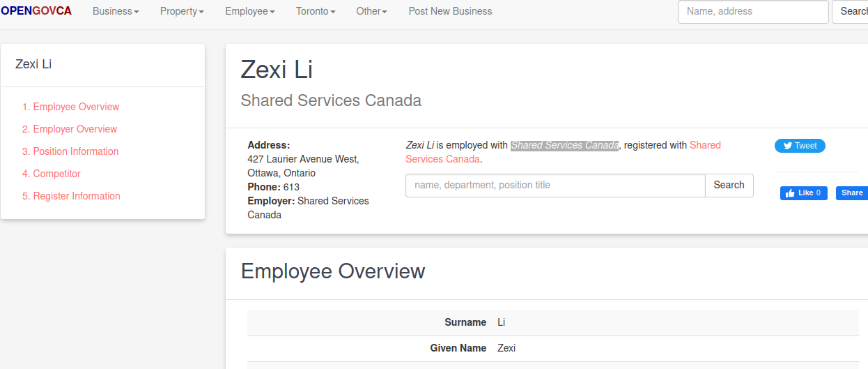The image size is (868, 369).
Task: Click the 'Employer: Shared Services Canada' line
Action: (x=308, y=208)
